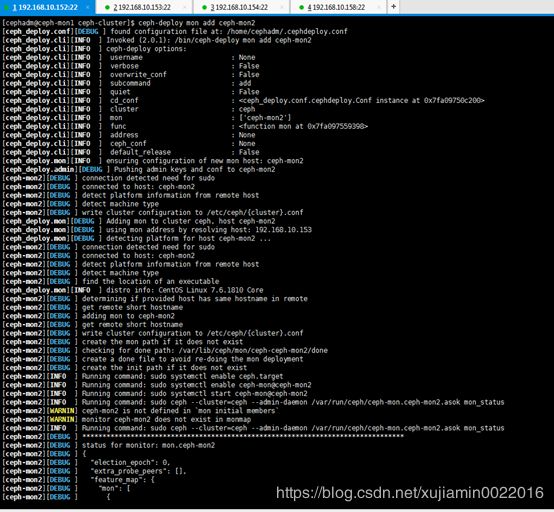Close the 192.168.10.154:22 session tab
554x512 pixels.
coord(282,7)
